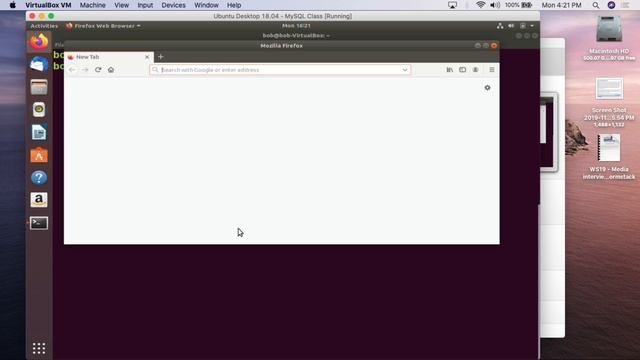Viewport: 640px width, 360px height.
Task: Open a new tab with plus button
Action: click(160, 57)
